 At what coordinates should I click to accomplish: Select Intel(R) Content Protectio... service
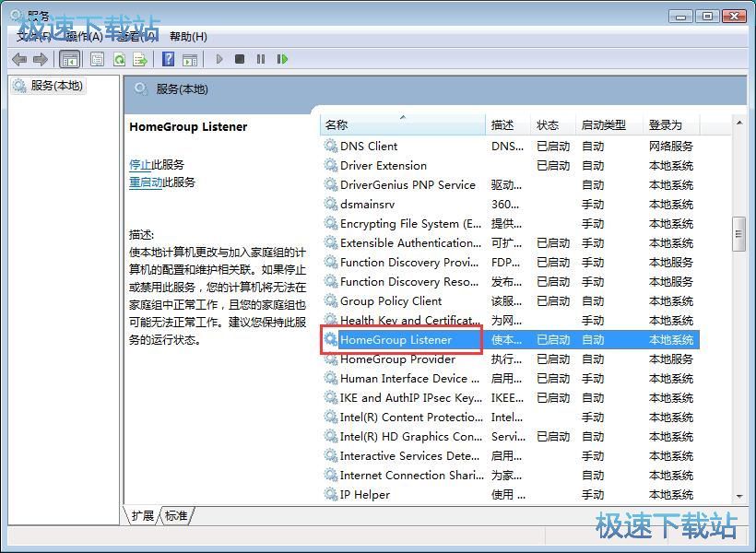(510, 417)
